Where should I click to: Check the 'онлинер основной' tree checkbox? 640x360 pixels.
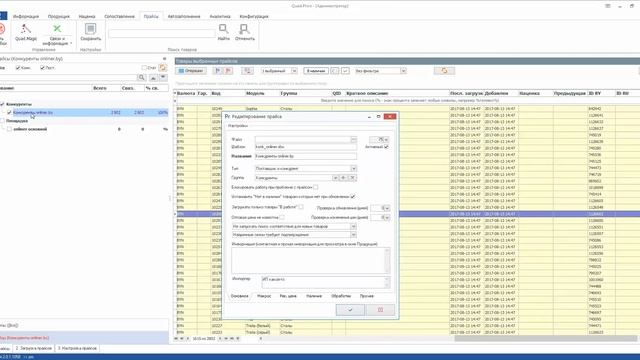click(9, 129)
